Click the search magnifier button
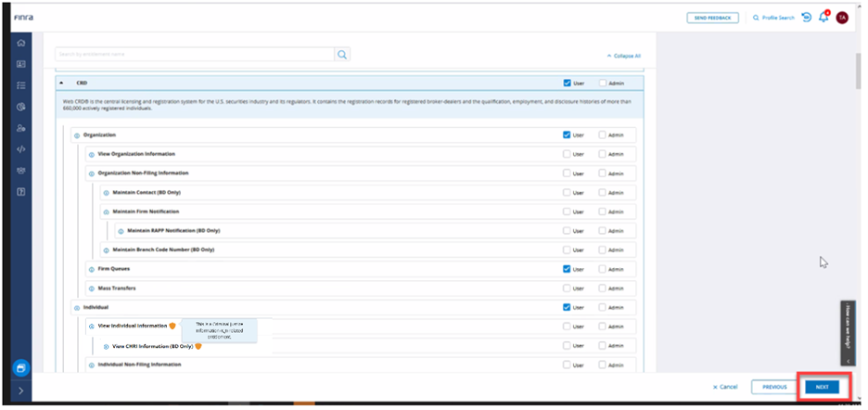 (x=342, y=55)
